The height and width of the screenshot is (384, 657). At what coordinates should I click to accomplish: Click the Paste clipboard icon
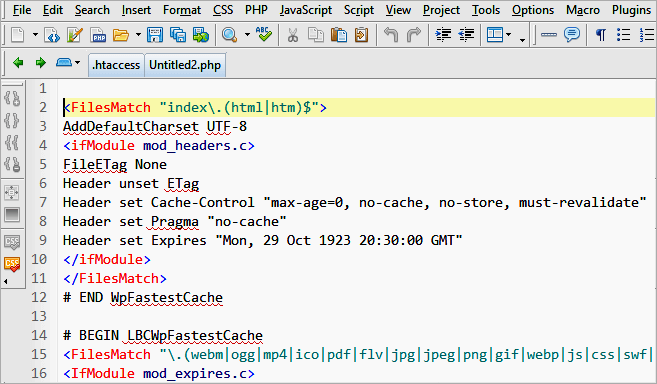coord(339,35)
